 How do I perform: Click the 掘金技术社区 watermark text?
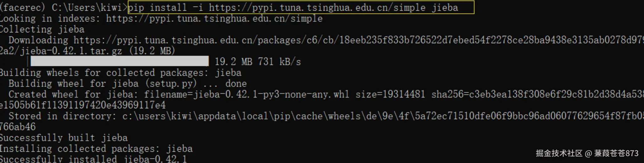point(559,153)
